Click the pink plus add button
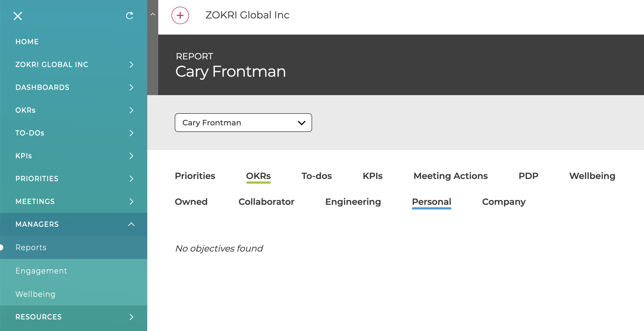This screenshot has height=331, width=644. click(180, 15)
